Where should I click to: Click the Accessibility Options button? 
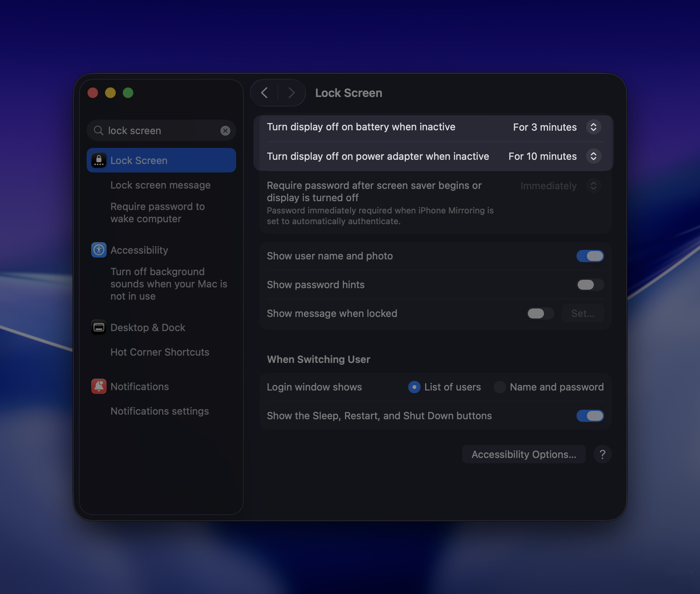524,455
